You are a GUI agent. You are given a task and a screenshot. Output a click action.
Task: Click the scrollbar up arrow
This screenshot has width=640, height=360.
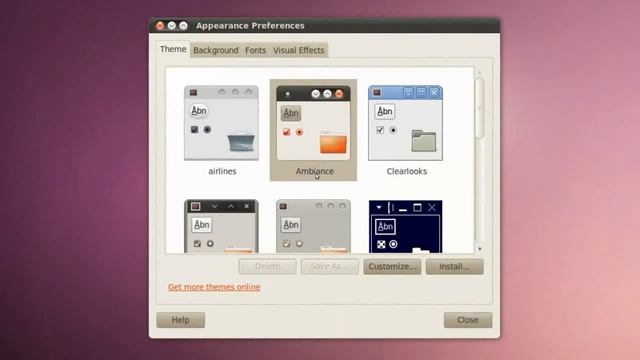coord(480,73)
